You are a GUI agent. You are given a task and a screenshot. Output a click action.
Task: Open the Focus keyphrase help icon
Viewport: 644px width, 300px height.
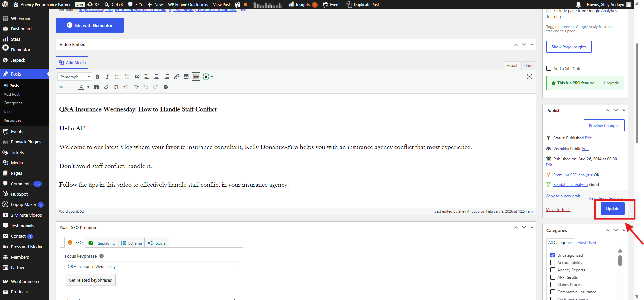(102, 256)
